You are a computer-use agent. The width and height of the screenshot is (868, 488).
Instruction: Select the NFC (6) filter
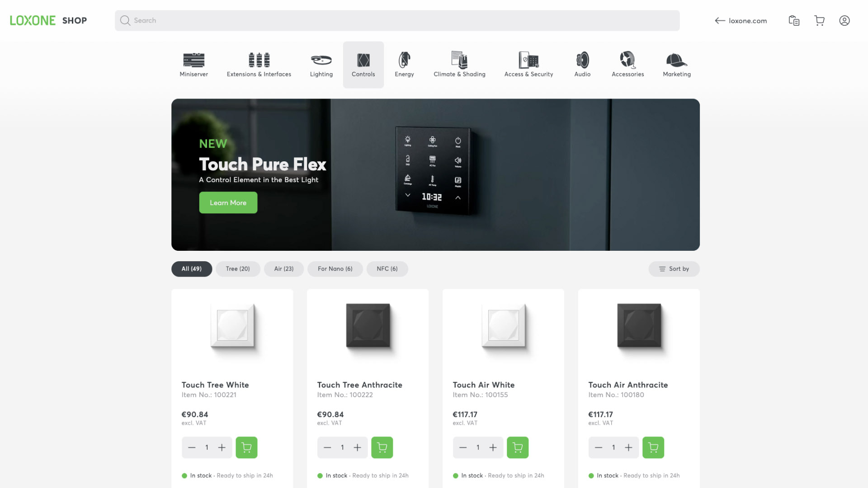point(387,269)
